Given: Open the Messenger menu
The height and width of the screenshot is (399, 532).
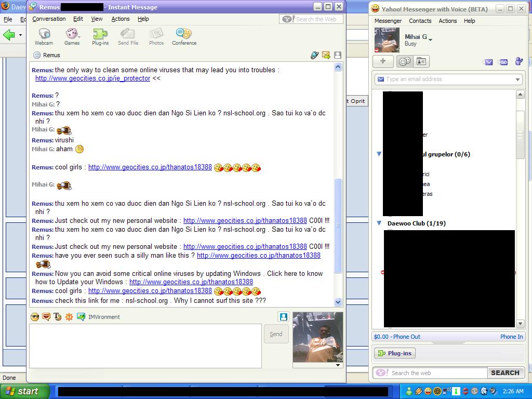Looking at the screenshot, I should pyautogui.click(x=388, y=21).
